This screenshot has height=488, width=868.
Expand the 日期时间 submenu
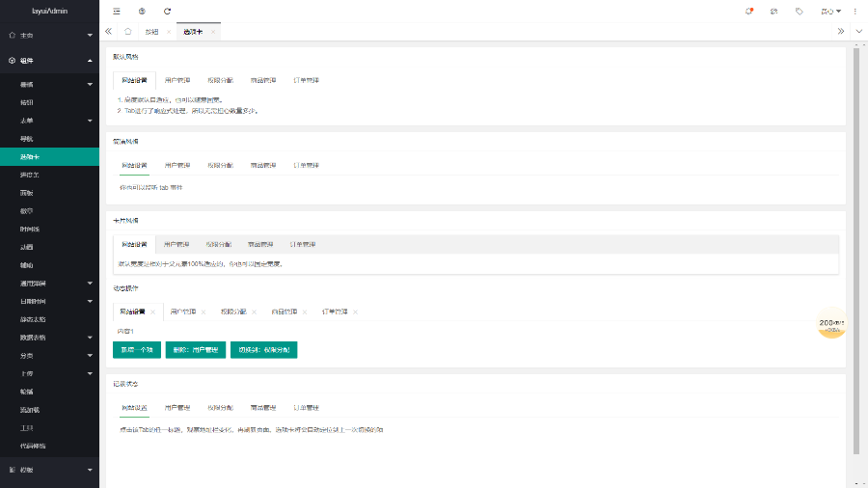click(x=50, y=302)
